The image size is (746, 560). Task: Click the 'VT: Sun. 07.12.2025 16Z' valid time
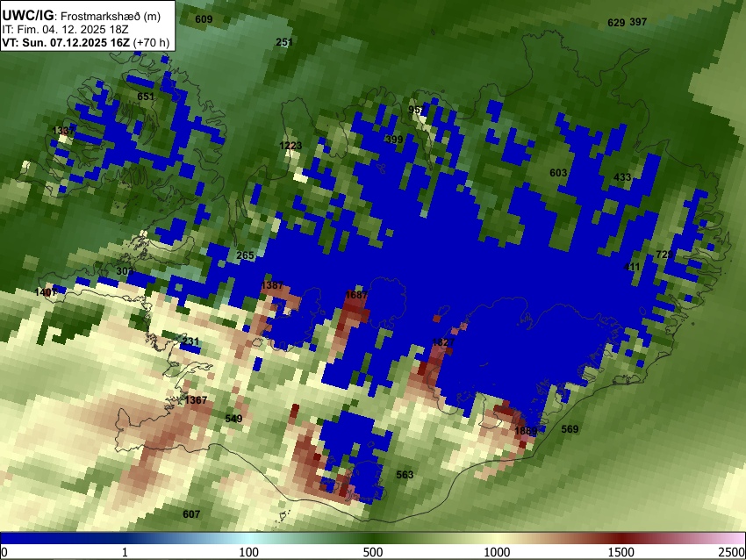[x=66, y=42]
